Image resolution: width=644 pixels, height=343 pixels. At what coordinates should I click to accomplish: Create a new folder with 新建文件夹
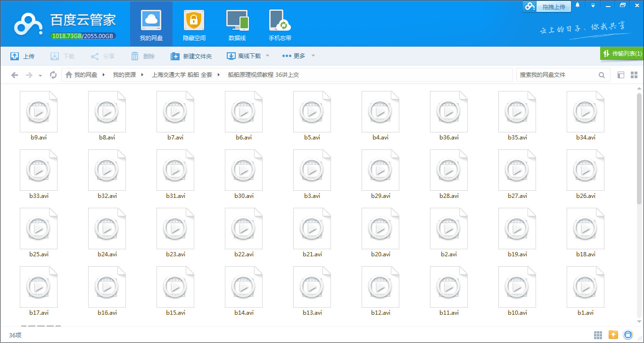191,56
